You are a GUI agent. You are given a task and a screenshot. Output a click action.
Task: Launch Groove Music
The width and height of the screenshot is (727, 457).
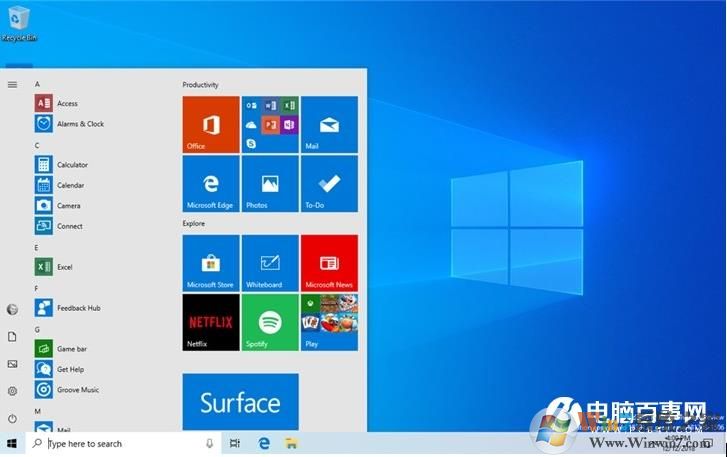click(67, 389)
